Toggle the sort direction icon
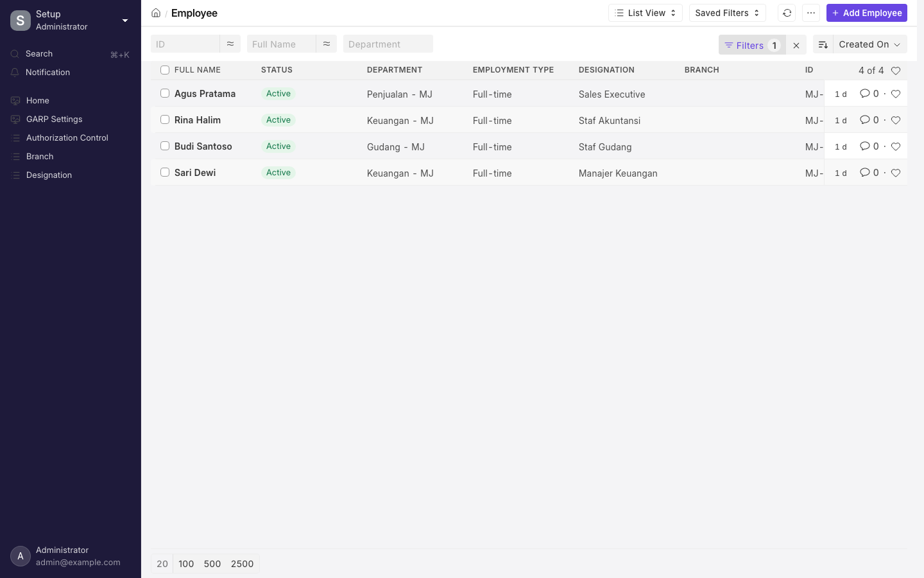 click(x=823, y=44)
